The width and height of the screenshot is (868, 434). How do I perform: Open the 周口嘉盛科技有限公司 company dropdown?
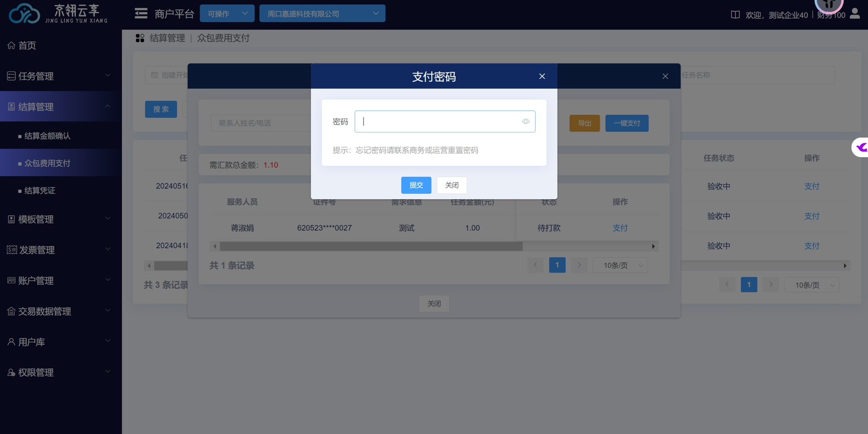(322, 14)
